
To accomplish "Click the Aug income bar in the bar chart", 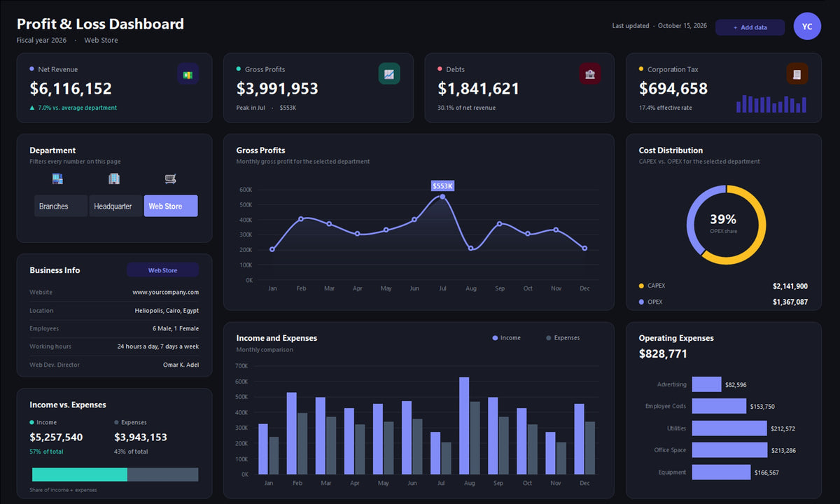I will [x=464, y=426].
